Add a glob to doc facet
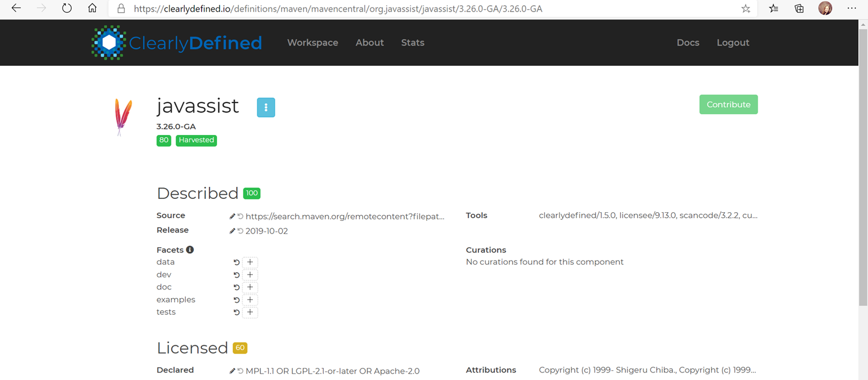Viewport: 868px width, 380px height. coord(250,287)
